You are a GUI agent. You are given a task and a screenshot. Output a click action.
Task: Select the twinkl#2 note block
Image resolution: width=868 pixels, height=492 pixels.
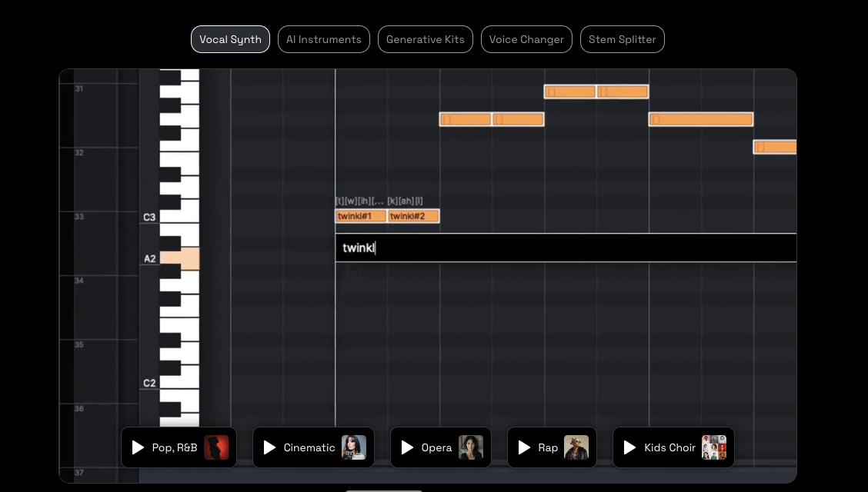(x=413, y=216)
